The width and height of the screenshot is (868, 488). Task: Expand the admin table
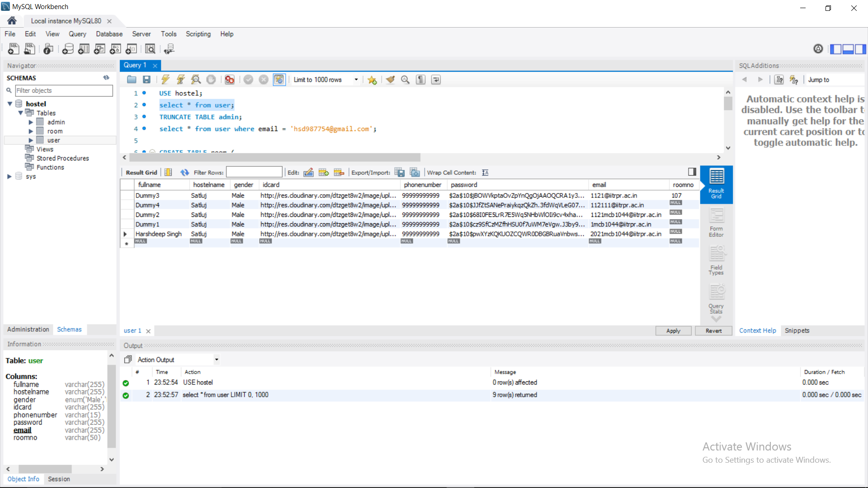coord(31,122)
